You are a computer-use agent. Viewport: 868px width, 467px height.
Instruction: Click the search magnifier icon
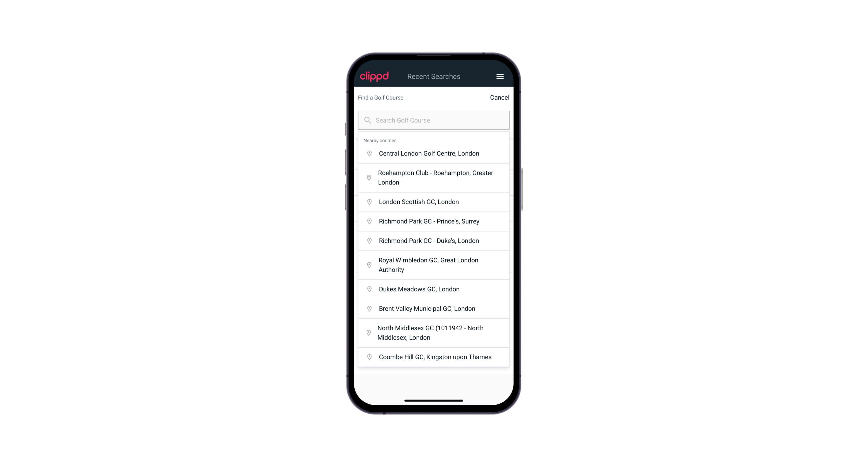(x=367, y=120)
